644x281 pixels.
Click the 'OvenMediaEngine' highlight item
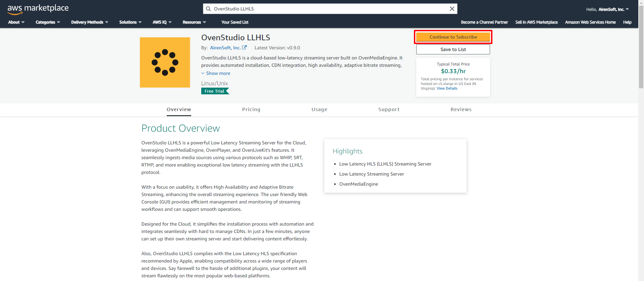[359, 184]
